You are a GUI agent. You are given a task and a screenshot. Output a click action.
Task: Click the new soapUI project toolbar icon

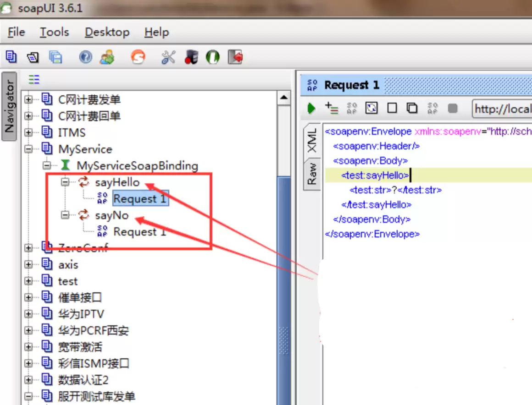(x=11, y=57)
